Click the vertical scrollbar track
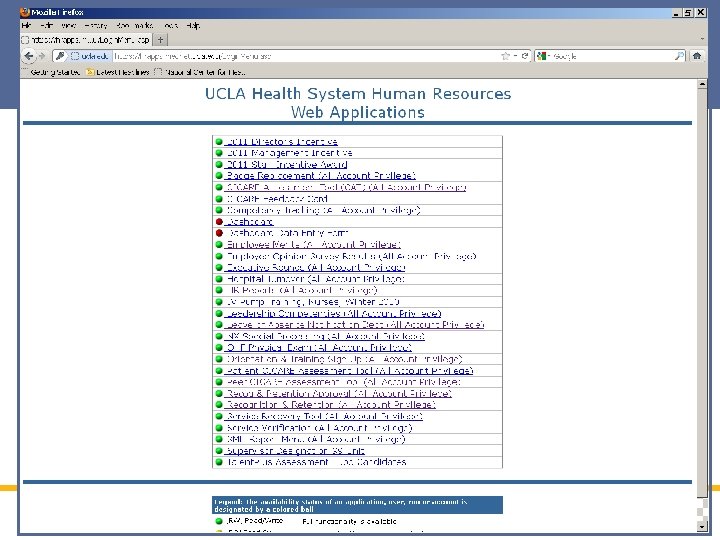This screenshot has width=720, height=540. click(x=702, y=509)
